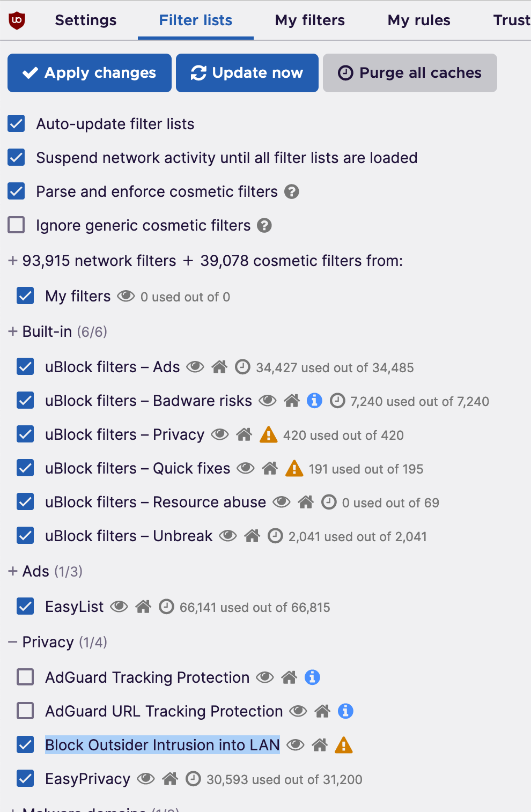Screen dimensions: 531x812
Task: Open home link for uBlock filters – Badware risks
Action: (x=292, y=401)
